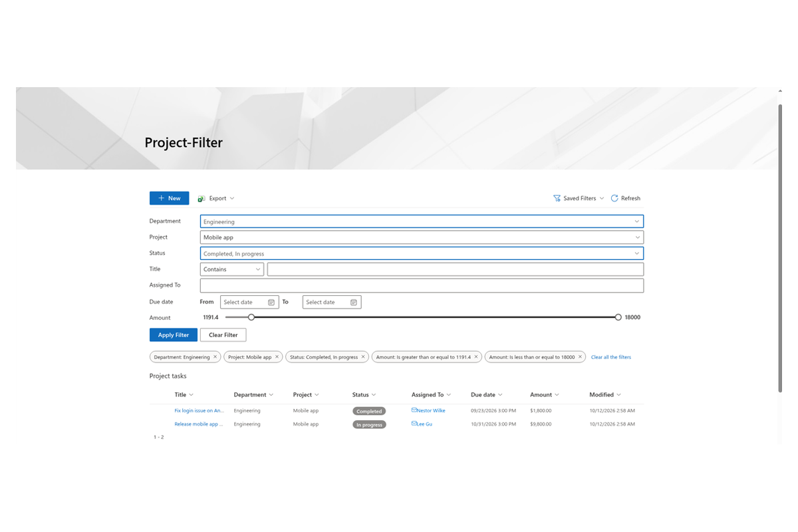
Task: Click the plus icon on New button
Action: tap(162, 198)
